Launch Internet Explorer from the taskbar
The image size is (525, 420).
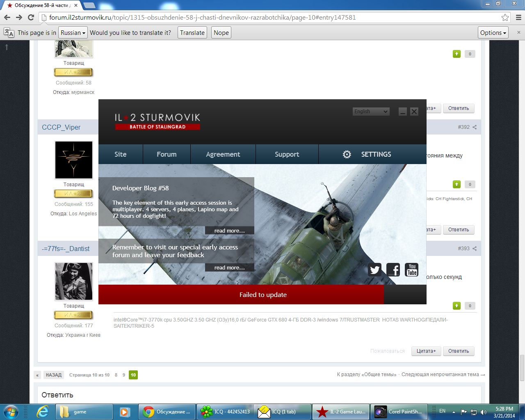43,411
